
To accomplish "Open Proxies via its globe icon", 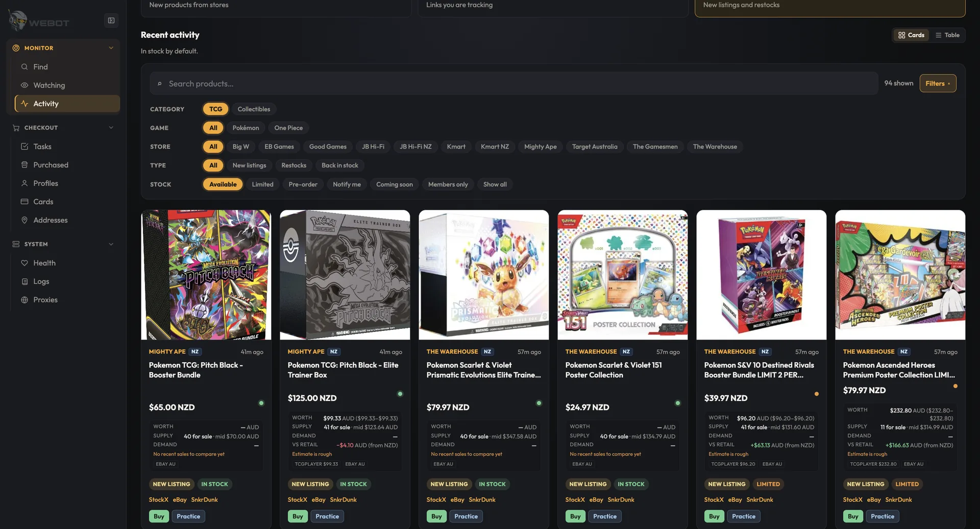I will [24, 300].
